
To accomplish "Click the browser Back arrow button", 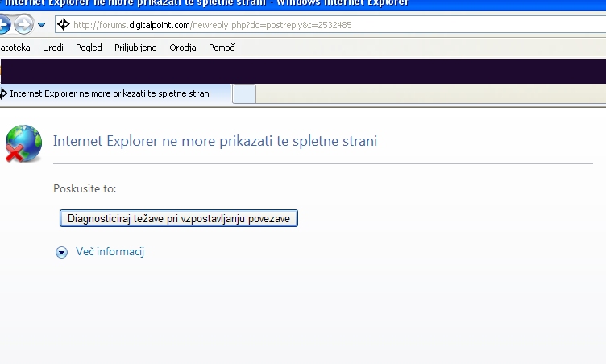I will (4, 25).
